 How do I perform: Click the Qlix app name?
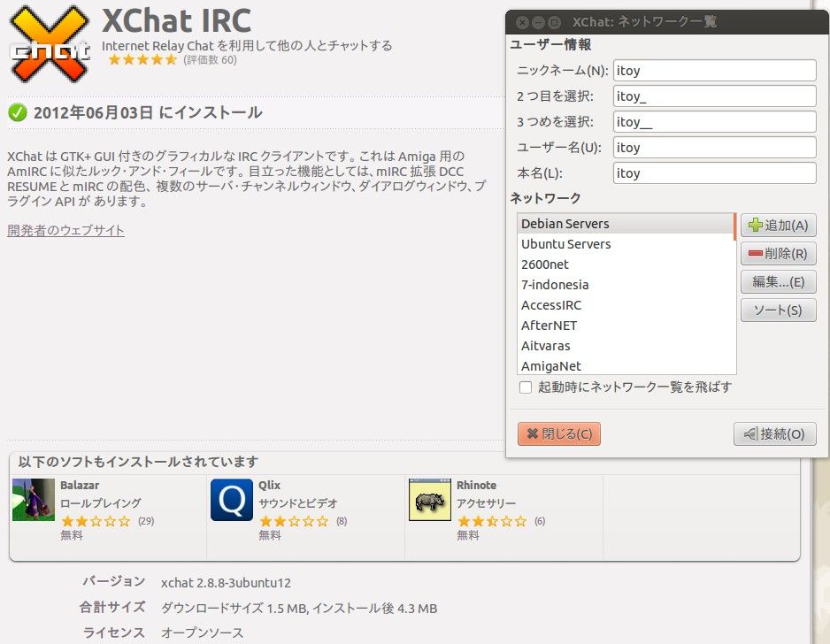(x=269, y=486)
